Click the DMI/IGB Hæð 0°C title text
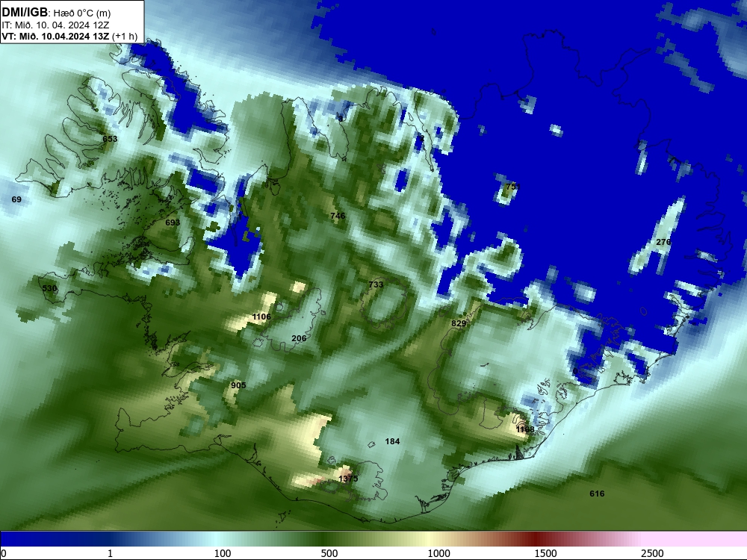Viewport: 747px width, 560px height. (x=57, y=13)
